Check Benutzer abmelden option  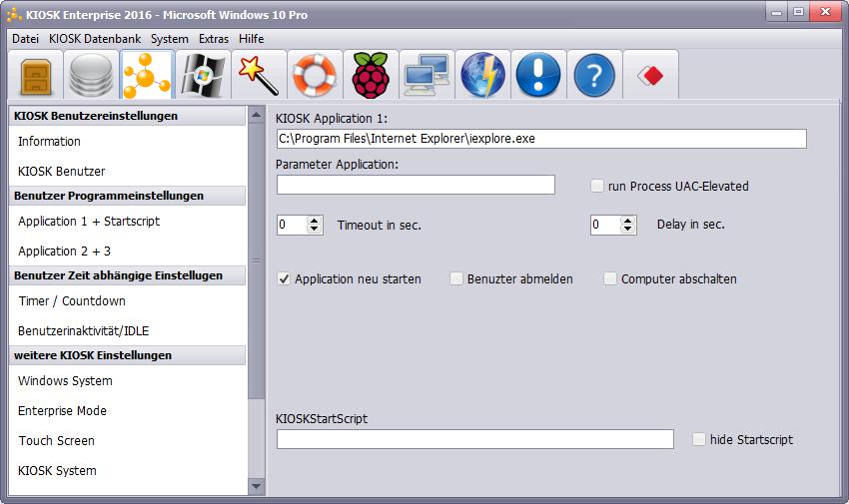tap(455, 279)
